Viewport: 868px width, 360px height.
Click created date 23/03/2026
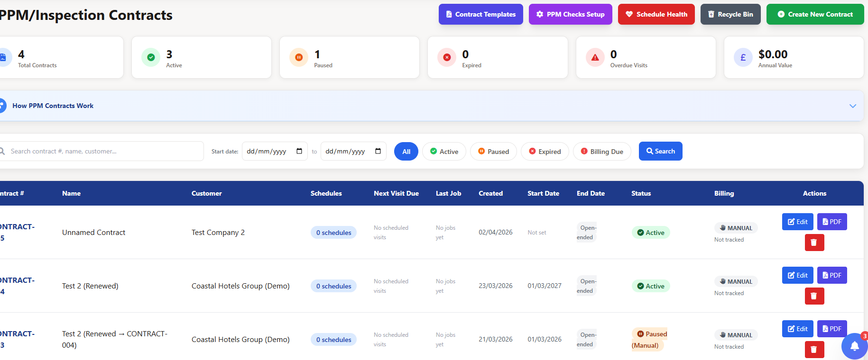(x=495, y=286)
